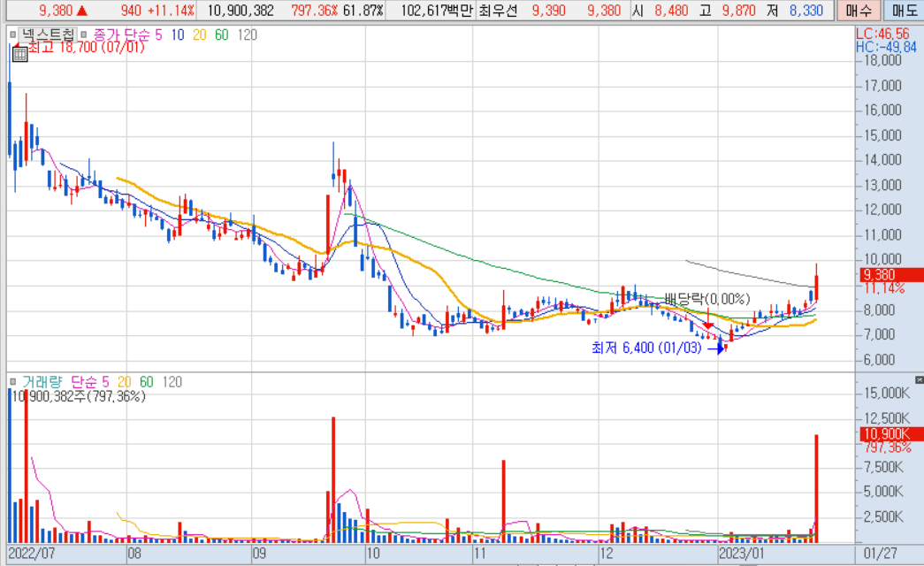Open the data table grid icon

coord(20,55)
